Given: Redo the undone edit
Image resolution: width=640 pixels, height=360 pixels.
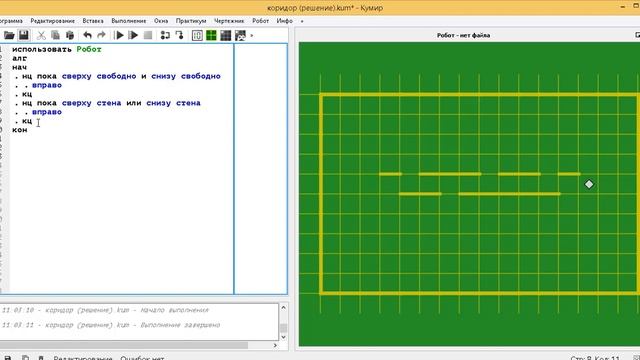Looking at the screenshot, I should [x=101, y=36].
